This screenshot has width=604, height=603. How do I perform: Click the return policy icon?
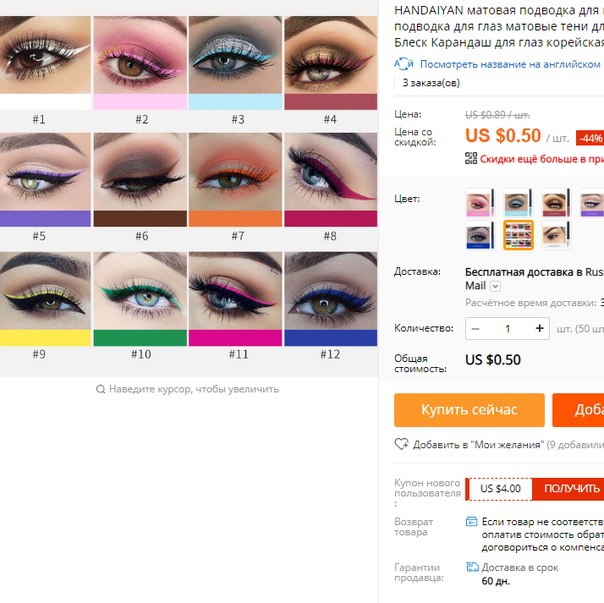point(471,522)
